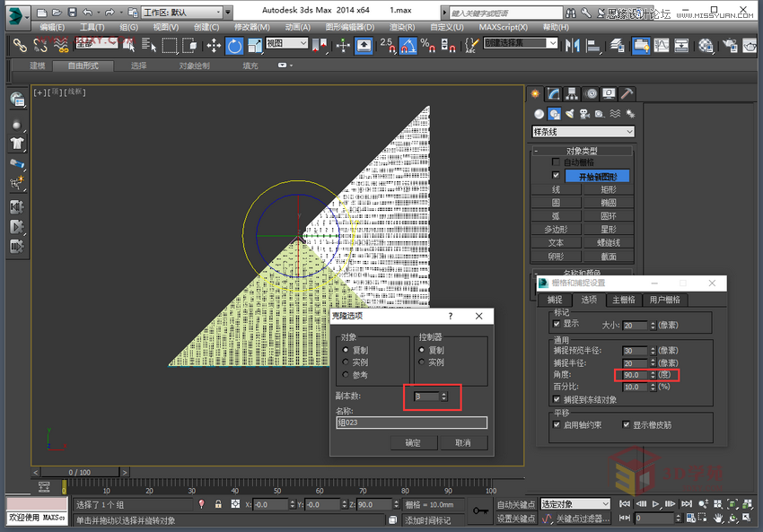Select the 实例 radio button under 对象

(345, 362)
